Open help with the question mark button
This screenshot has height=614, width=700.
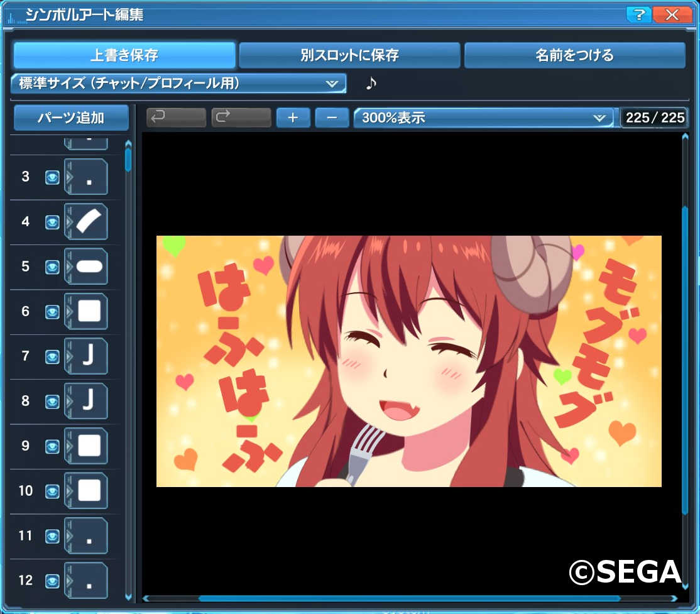click(639, 14)
